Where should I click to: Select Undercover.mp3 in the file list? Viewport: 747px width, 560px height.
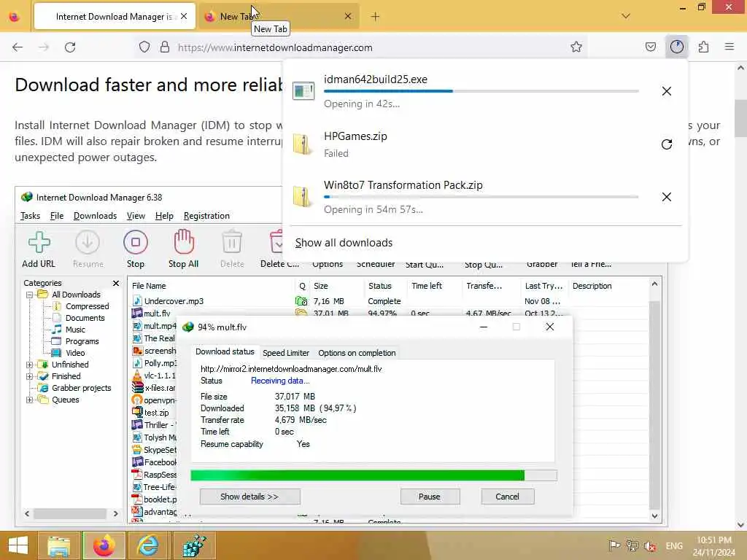click(174, 301)
